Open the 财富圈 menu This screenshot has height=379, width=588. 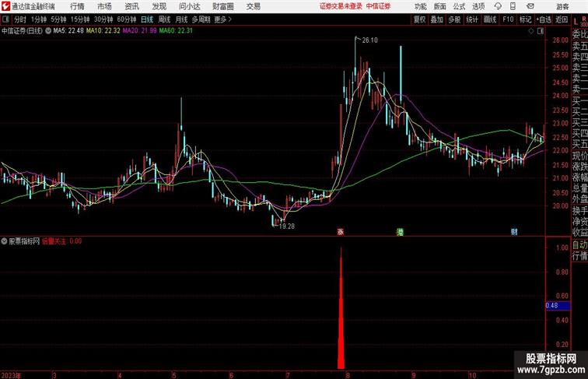[223, 6]
